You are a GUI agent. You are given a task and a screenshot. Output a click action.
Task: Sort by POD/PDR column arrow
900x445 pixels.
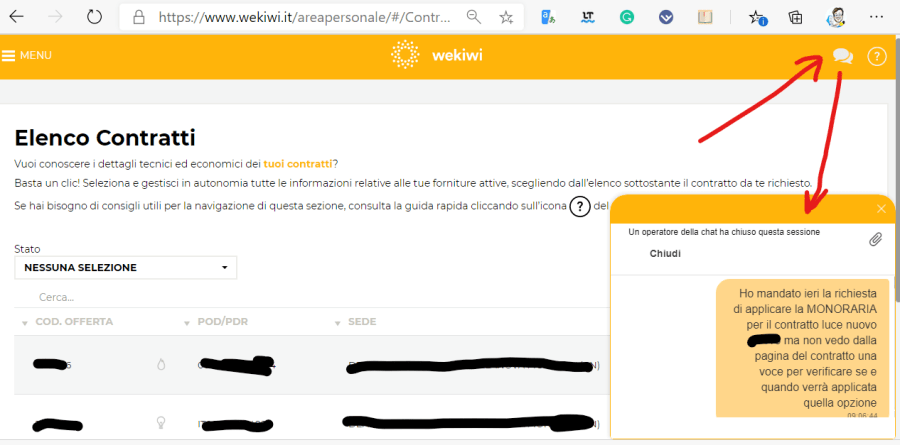(187, 322)
